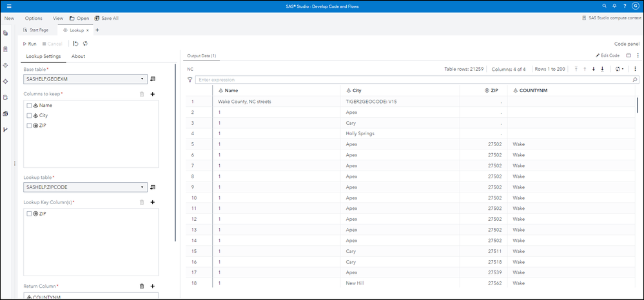Switch to the About tab
Image resolution: width=644 pixels, height=300 pixels.
(x=78, y=56)
